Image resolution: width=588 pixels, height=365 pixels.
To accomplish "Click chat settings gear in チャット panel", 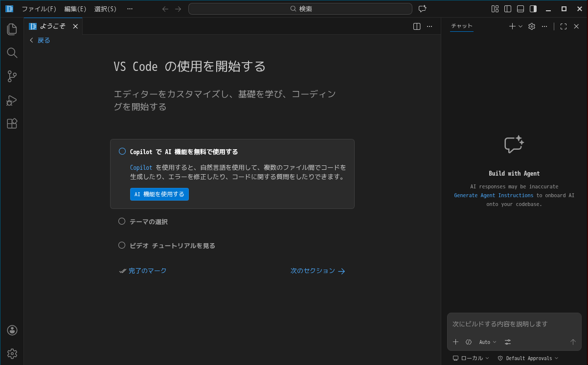I will coord(532,26).
